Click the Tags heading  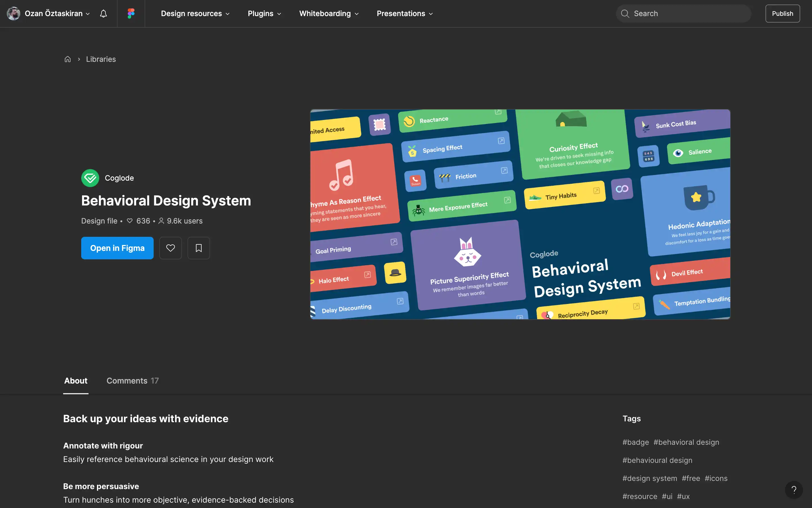click(x=632, y=419)
